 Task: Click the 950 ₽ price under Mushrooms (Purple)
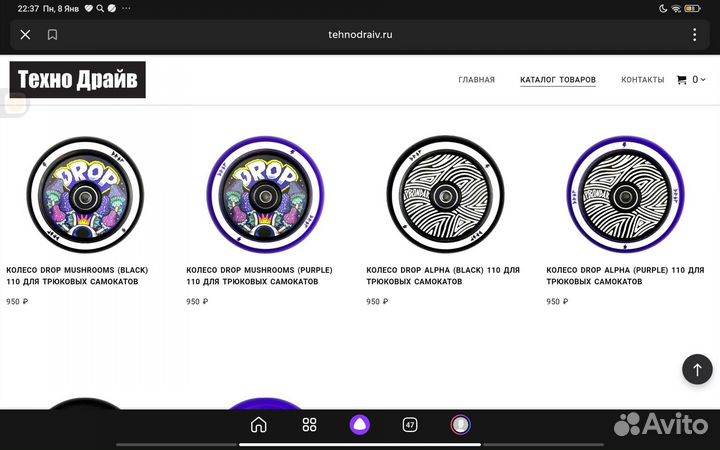point(197,302)
